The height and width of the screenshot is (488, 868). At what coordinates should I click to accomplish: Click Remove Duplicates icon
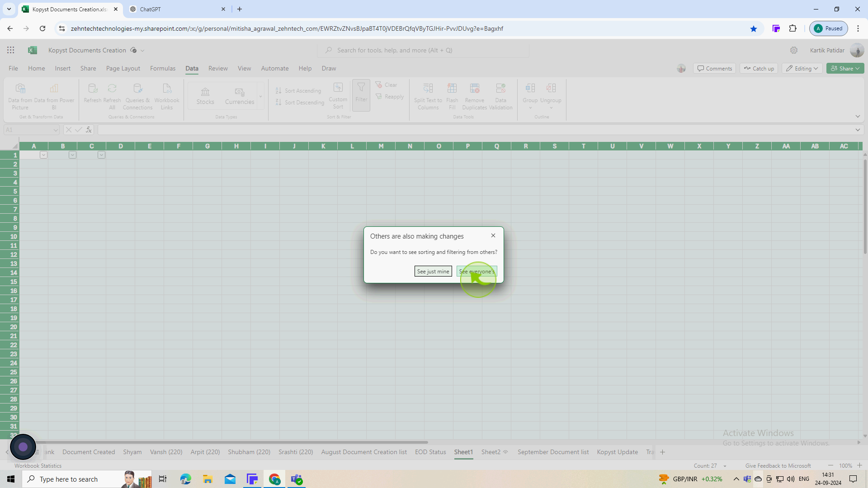point(475,96)
